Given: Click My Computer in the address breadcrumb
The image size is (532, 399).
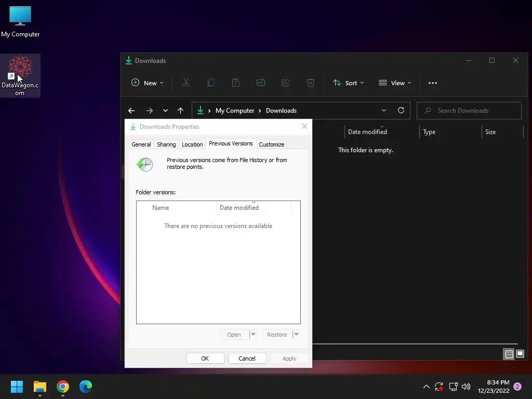Looking at the screenshot, I should tap(235, 111).
